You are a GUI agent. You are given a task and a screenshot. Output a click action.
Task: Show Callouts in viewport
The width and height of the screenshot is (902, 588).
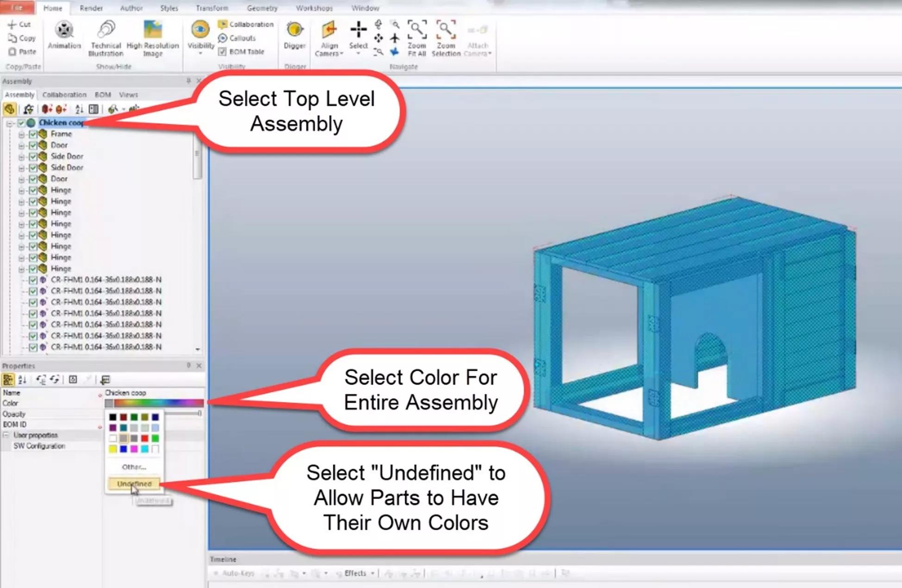pyautogui.click(x=237, y=38)
